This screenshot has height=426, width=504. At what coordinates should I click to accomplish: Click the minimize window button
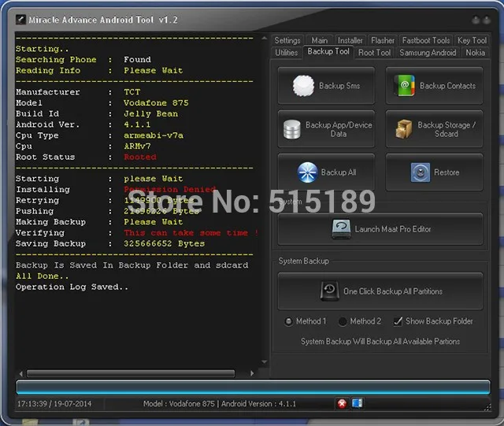coord(476,20)
